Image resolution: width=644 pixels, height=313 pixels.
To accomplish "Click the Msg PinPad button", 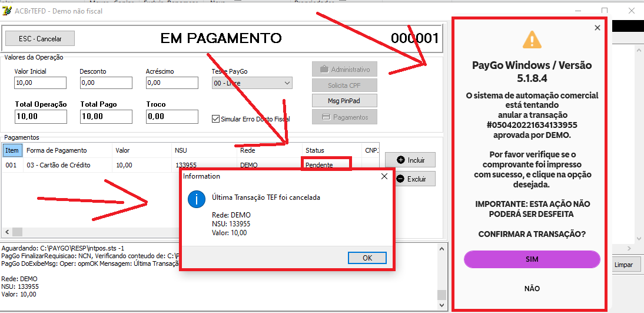I will pos(344,101).
